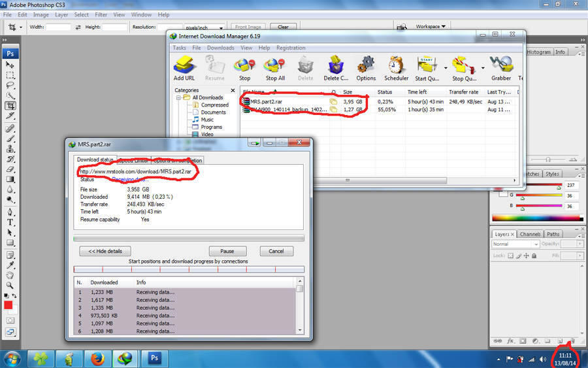
Task: Click the << Hide details button
Action: tap(105, 251)
